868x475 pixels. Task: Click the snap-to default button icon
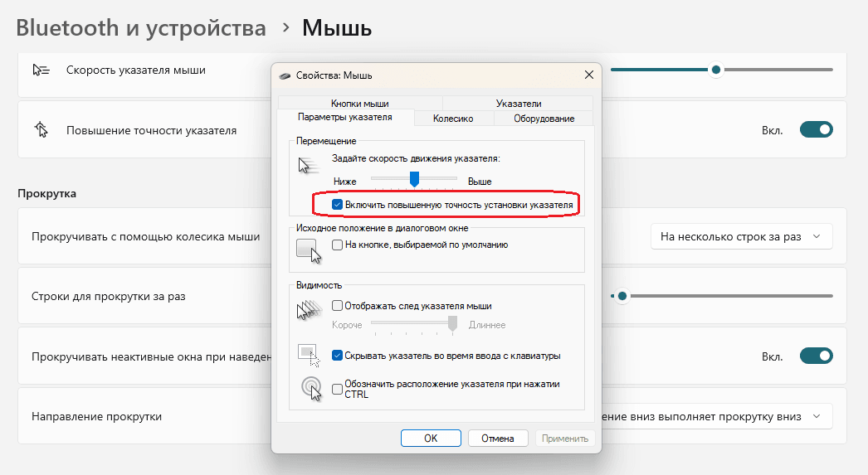coord(309,250)
